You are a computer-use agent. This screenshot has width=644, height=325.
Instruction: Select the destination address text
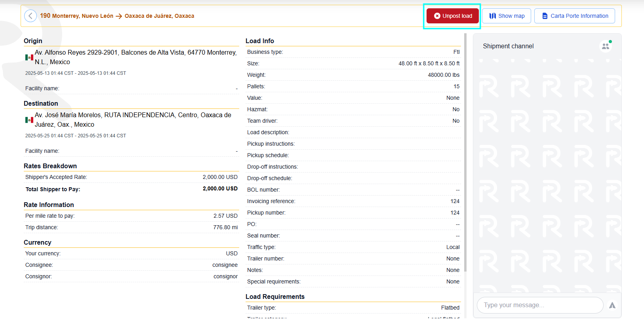[133, 120]
